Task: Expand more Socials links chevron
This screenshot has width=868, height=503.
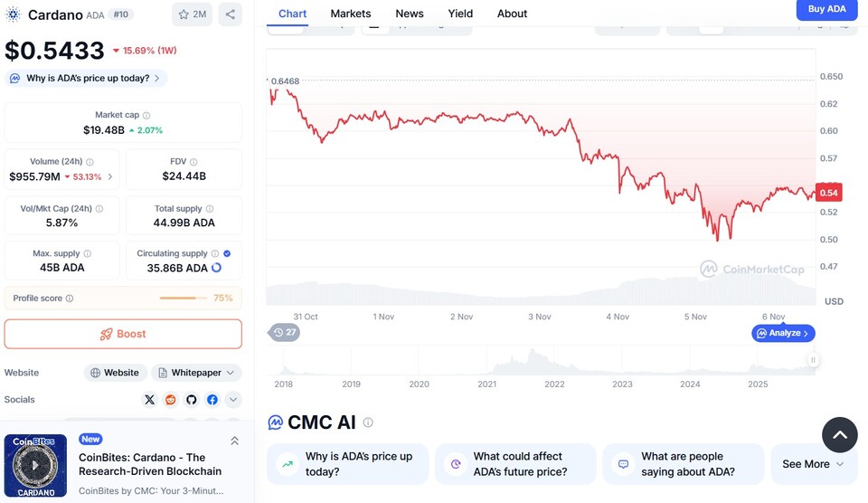Action: [x=233, y=400]
